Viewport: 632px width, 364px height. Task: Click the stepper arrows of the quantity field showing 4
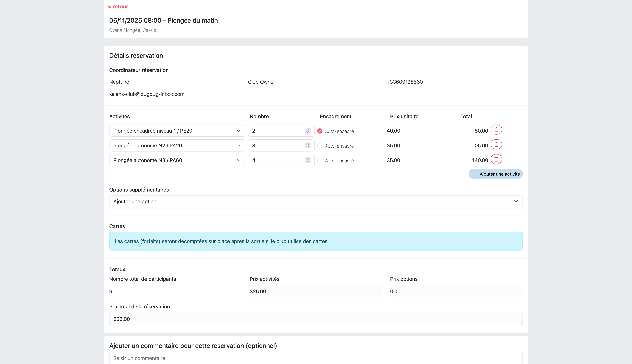[x=308, y=160]
